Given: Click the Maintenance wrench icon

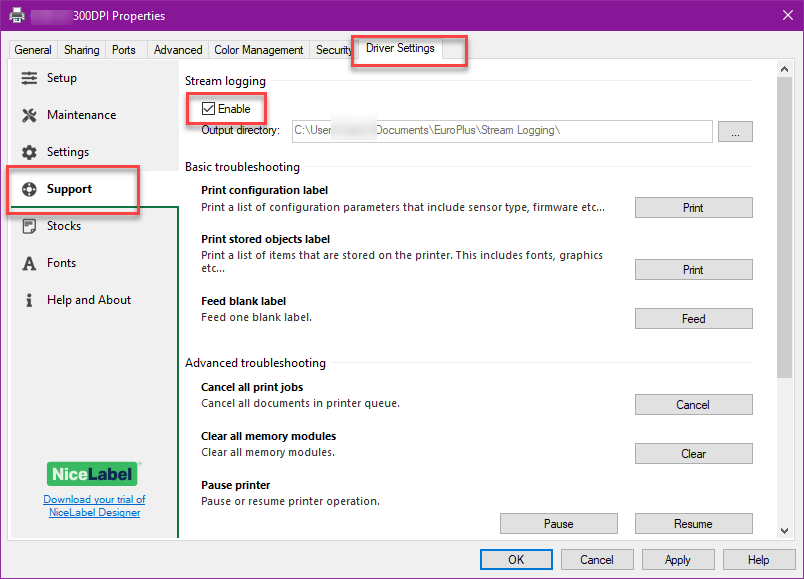Looking at the screenshot, I should [x=29, y=115].
